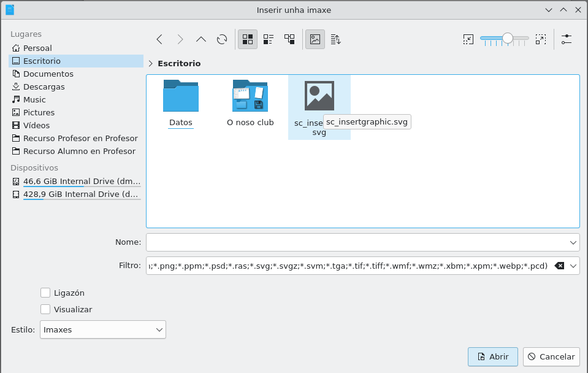Open Recurso Profesor en Profesor

76,138
